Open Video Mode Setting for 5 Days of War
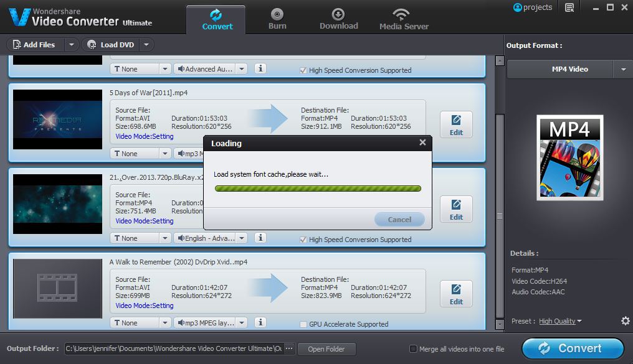Viewport: 633px width, 364px height. (145, 136)
